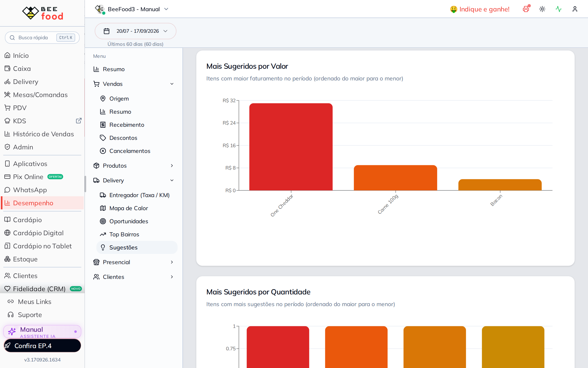588x368 pixels.
Task: Click the Cancelamentos circle-x icon
Action: coord(103,151)
